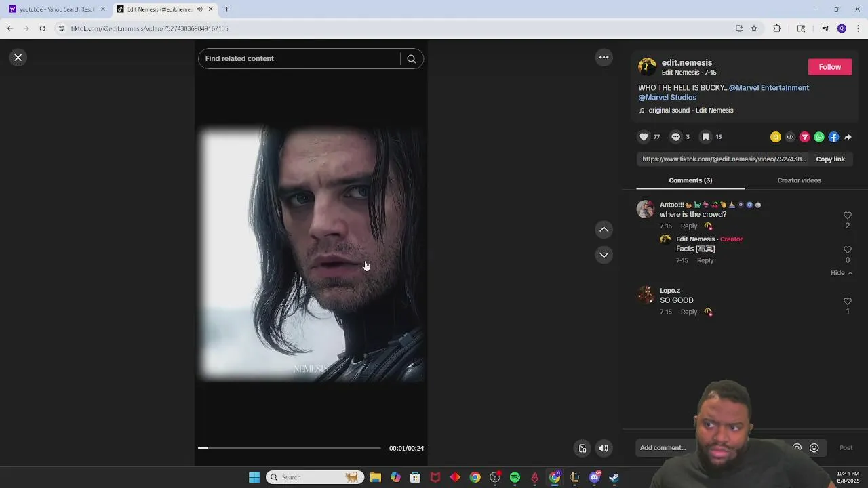This screenshot has width=868, height=488.
Task: Share video to WhatsApp
Action: (819, 137)
